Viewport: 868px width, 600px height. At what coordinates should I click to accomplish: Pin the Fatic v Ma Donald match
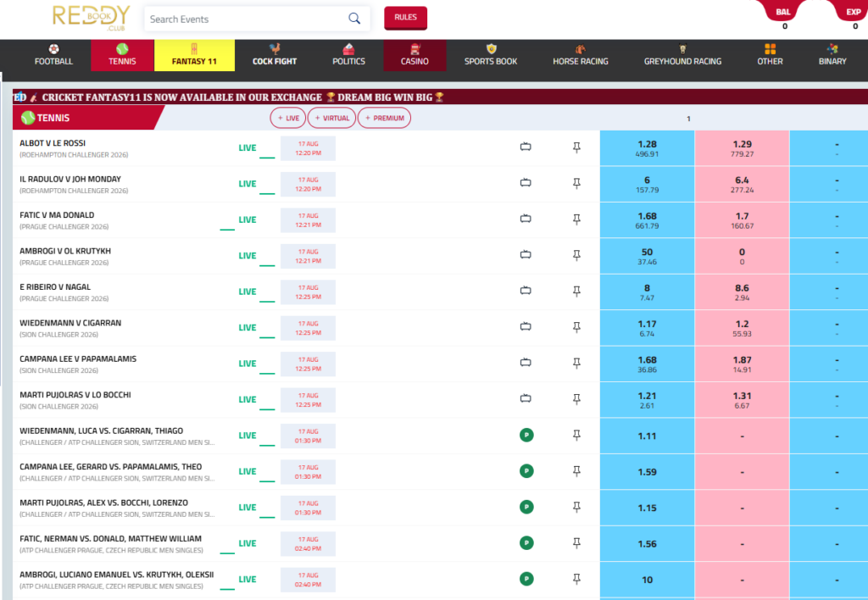pyautogui.click(x=576, y=219)
